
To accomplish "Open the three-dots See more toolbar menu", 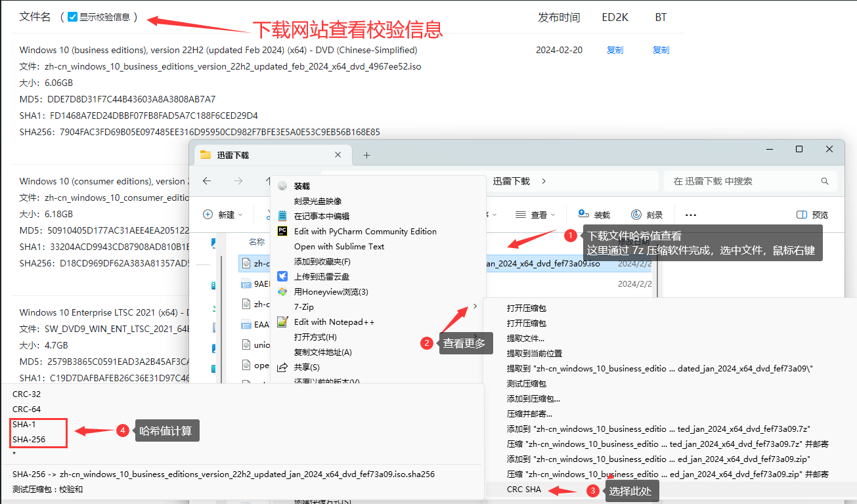I will pyautogui.click(x=691, y=215).
